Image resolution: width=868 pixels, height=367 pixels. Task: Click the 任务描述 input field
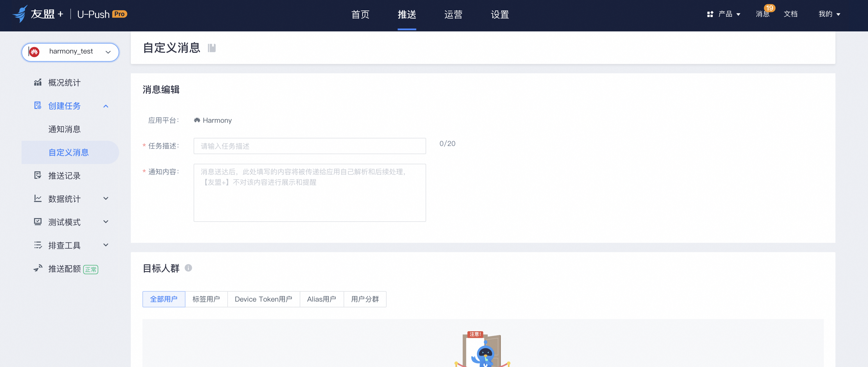tap(310, 146)
